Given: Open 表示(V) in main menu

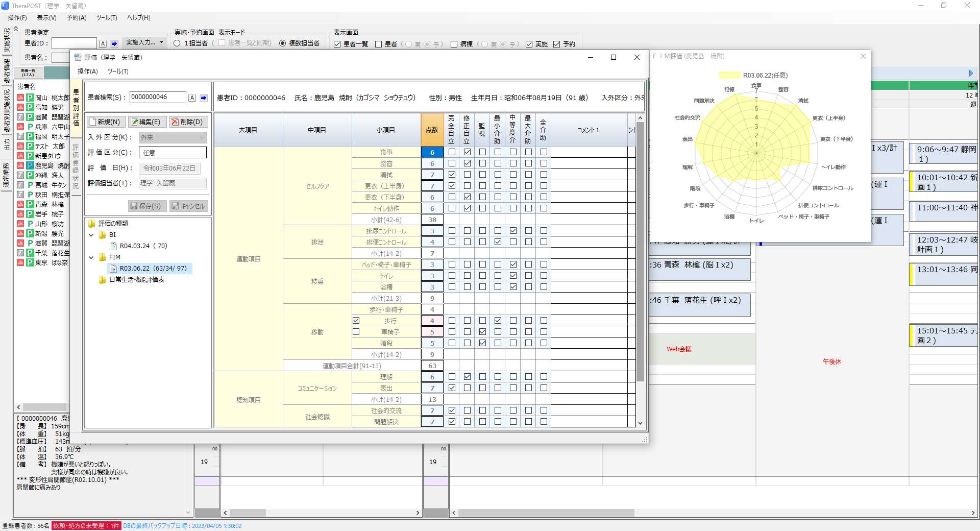Looking at the screenshot, I should pos(46,18).
